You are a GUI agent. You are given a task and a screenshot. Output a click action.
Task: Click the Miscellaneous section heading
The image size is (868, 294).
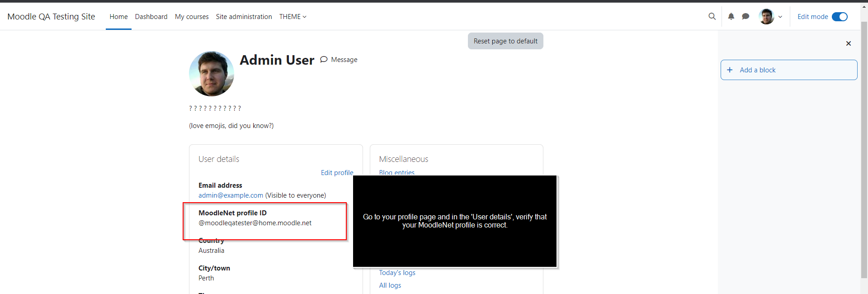point(404,159)
